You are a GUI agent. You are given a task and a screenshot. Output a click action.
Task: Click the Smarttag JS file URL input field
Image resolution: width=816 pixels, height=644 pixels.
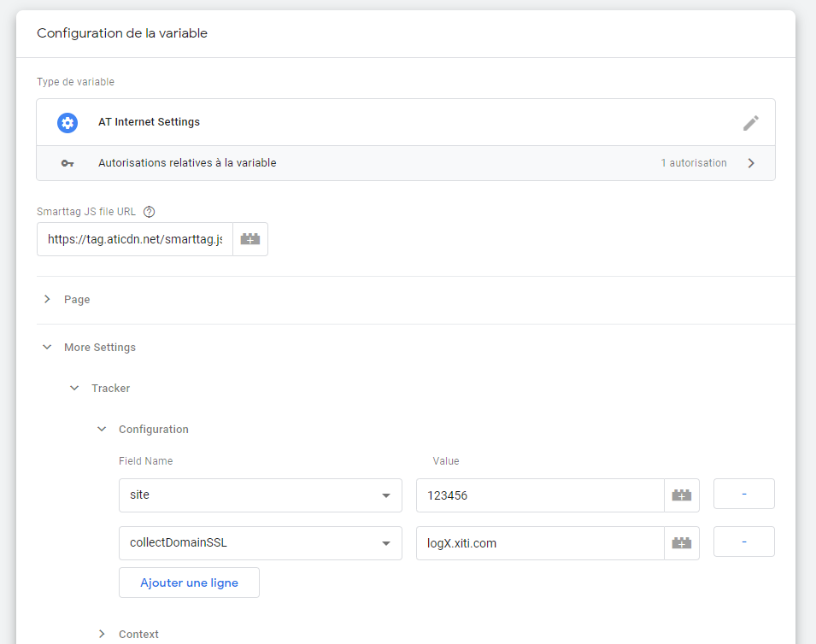(x=135, y=240)
